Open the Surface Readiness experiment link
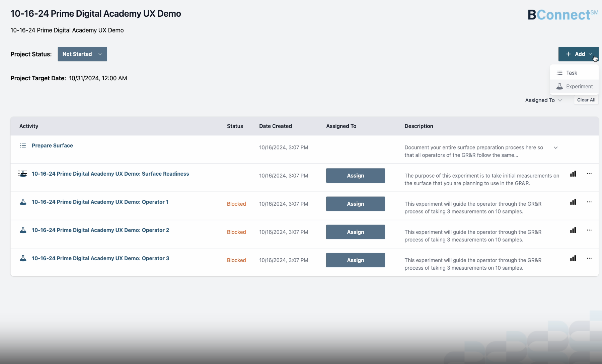Image resolution: width=602 pixels, height=364 pixels. (110, 174)
